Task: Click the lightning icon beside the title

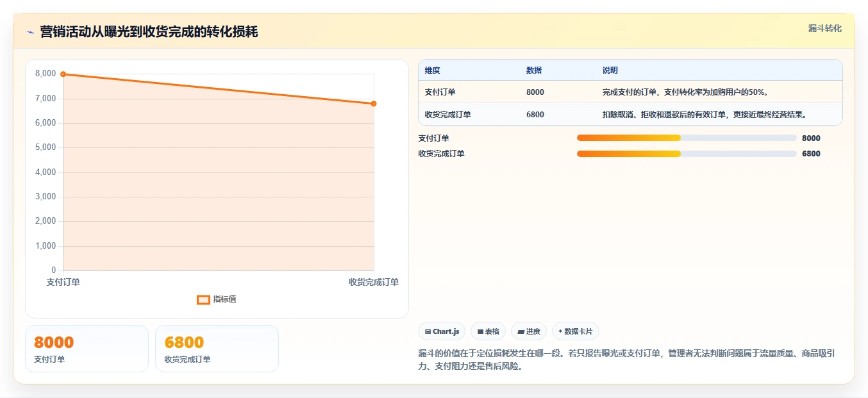Action: point(30,32)
